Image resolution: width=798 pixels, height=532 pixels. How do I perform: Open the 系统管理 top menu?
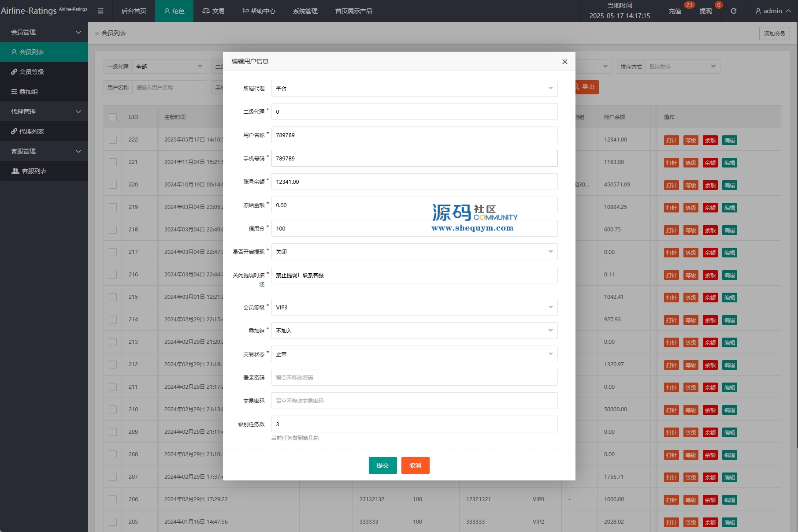tap(305, 11)
